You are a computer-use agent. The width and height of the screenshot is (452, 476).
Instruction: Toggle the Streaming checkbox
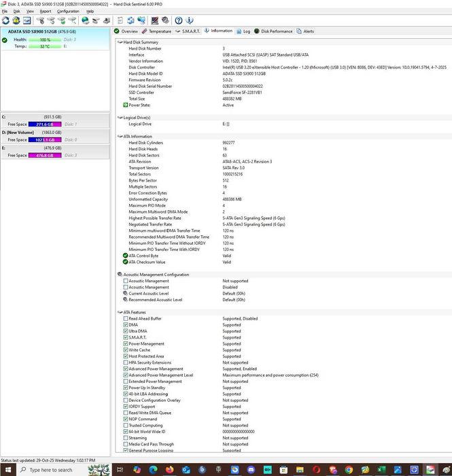pyautogui.click(x=126, y=438)
